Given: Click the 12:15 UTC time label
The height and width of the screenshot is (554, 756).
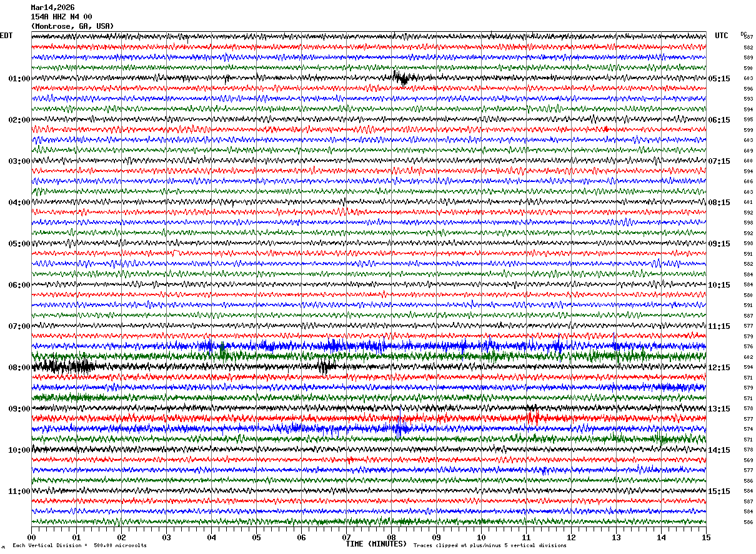Looking at the screenshot, I should tap(719, 368).
